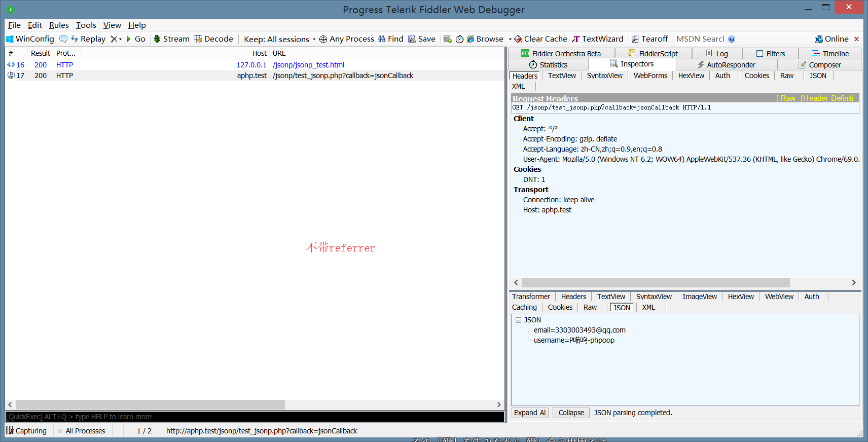The height and width of the screenshot is (442, 868).
Task: Click the Collapse button
Action: [x=571, y=413]
